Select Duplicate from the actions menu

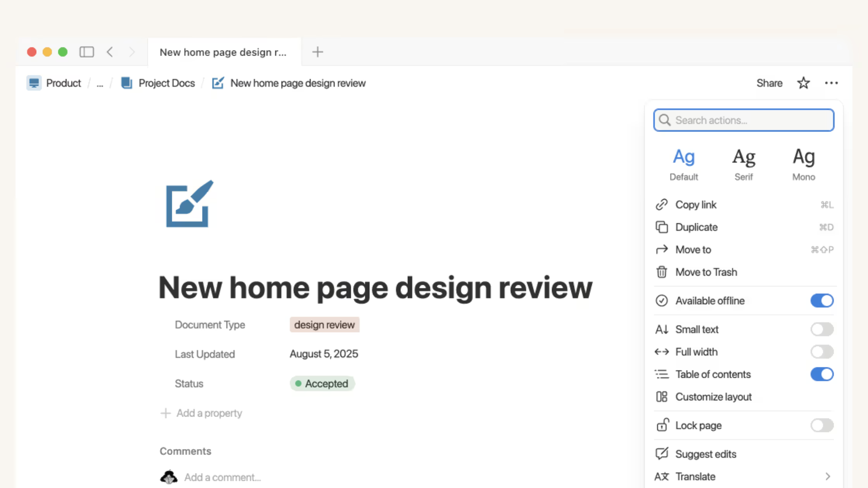click(696, 227)
